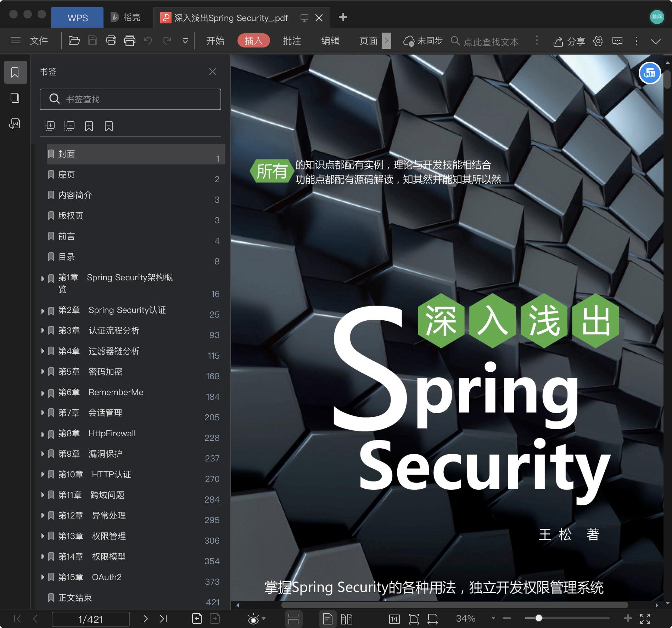Switch to the 批注 tab
This screenshot has height=628, width=672.
click(292, 41)
